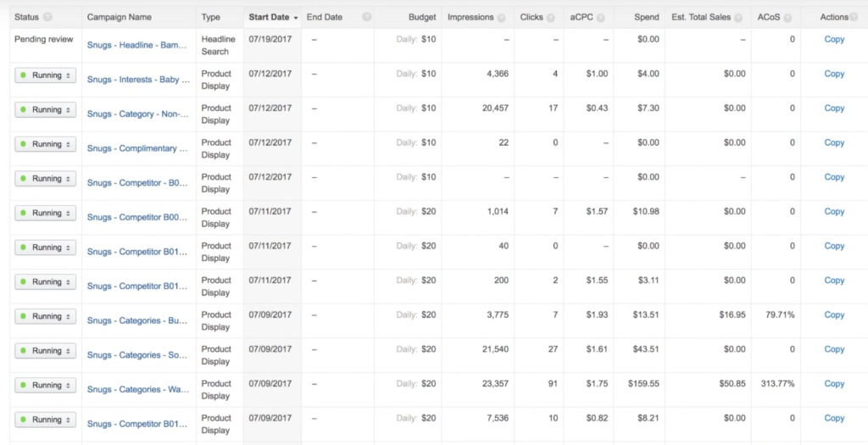This screenshot has width=868, height=445.
Task: Copy the Pending review headline campaign
Action: pyautogui.click(x=834, y=40)
